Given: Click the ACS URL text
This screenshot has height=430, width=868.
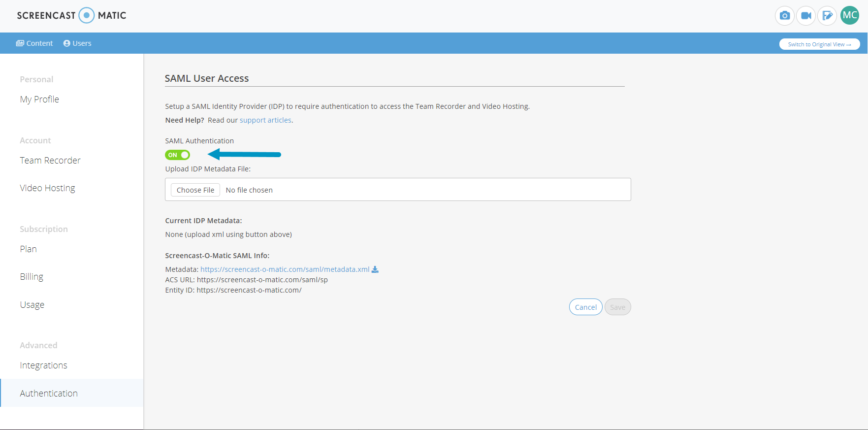Looking at the screenshot, I should [x=246, y=280].
